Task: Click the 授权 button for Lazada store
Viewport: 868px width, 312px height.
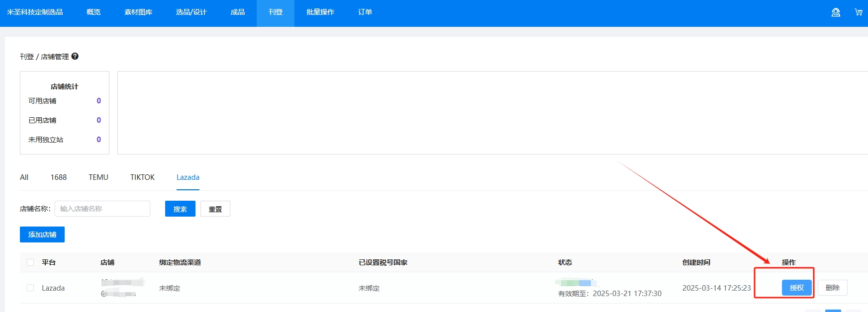Action: click(796, 288)
